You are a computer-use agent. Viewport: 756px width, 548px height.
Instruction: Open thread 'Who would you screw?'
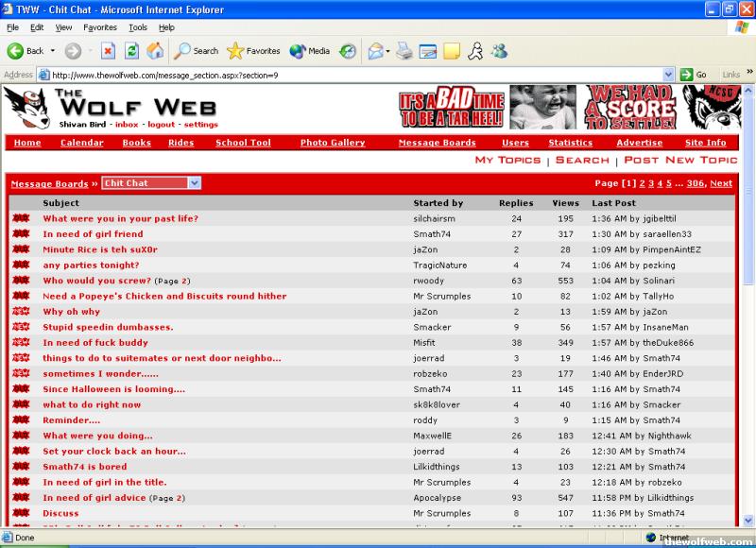click(x=96, y=281)
